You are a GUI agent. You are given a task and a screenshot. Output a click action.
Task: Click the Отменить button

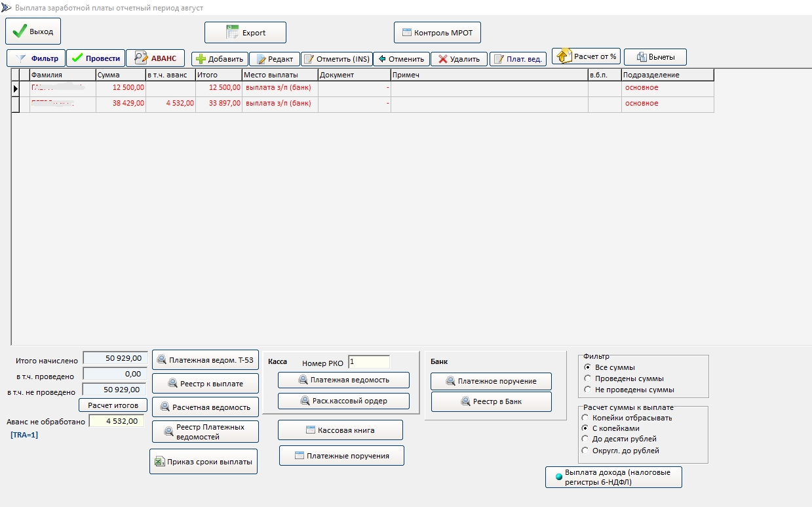[x=401, y=59]
